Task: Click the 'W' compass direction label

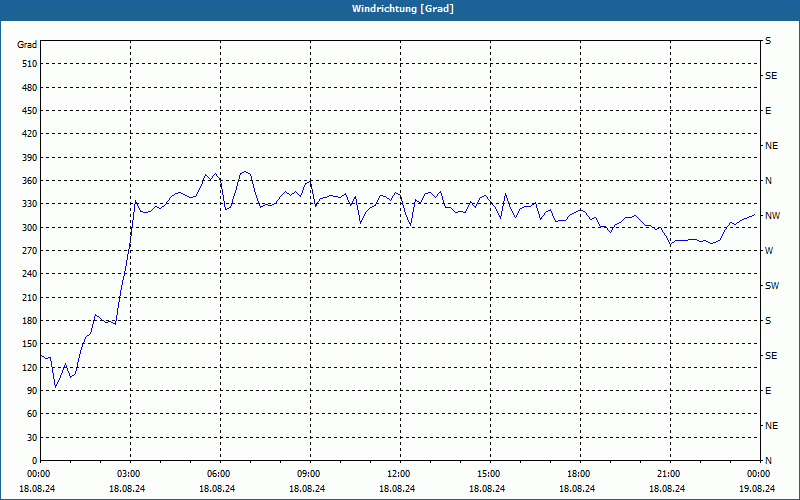Action: [769, 251]
